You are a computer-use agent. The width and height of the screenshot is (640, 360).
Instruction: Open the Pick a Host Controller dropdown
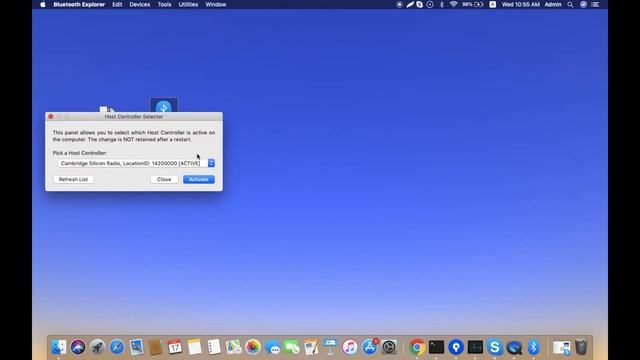pos(136,163)
